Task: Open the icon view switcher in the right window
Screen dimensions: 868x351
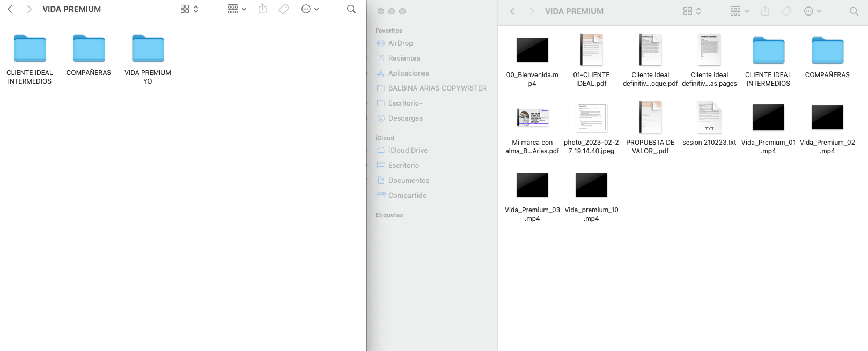Action: click(x=692, y=11)
